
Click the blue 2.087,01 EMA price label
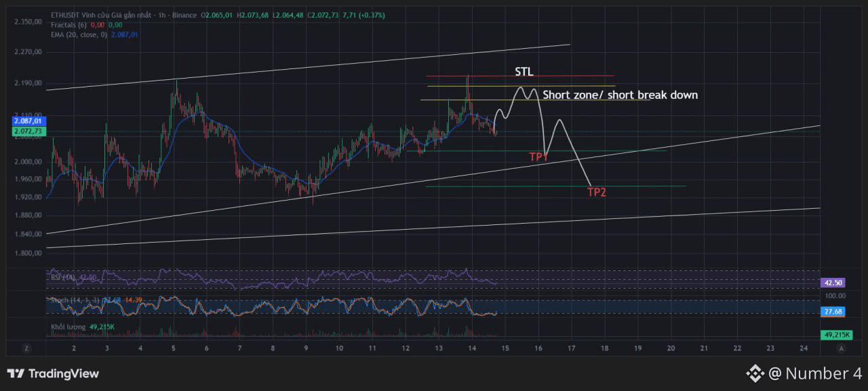(28, 121)
